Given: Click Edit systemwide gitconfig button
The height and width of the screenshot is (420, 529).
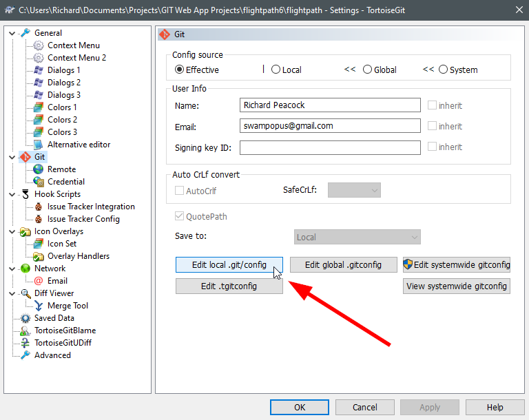Looking at the screenshot, I should (457, 265).
